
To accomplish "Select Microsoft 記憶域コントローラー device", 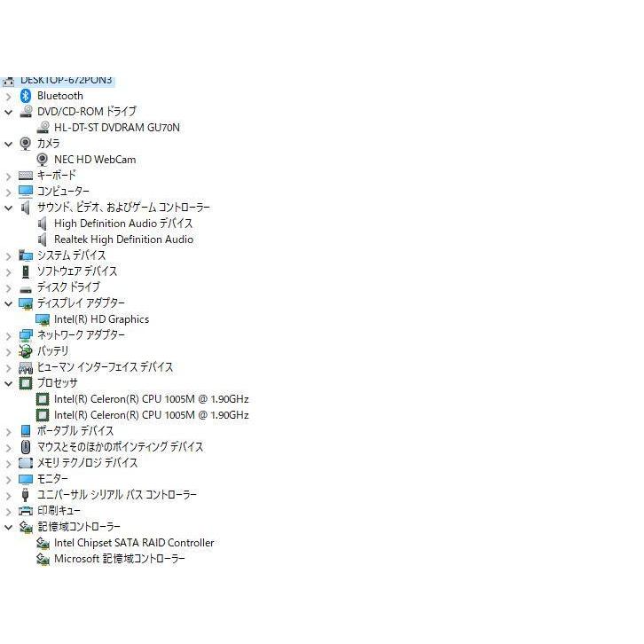I will (x=120, y=559).
